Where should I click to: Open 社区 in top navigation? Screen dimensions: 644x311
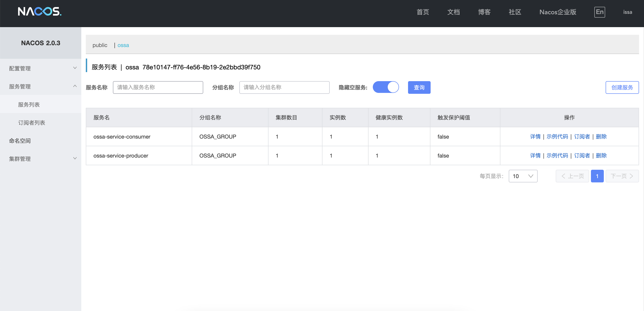[515, 12]
